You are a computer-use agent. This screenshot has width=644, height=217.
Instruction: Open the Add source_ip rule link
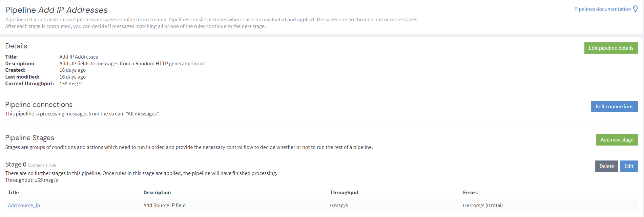[x=24, y=205]
